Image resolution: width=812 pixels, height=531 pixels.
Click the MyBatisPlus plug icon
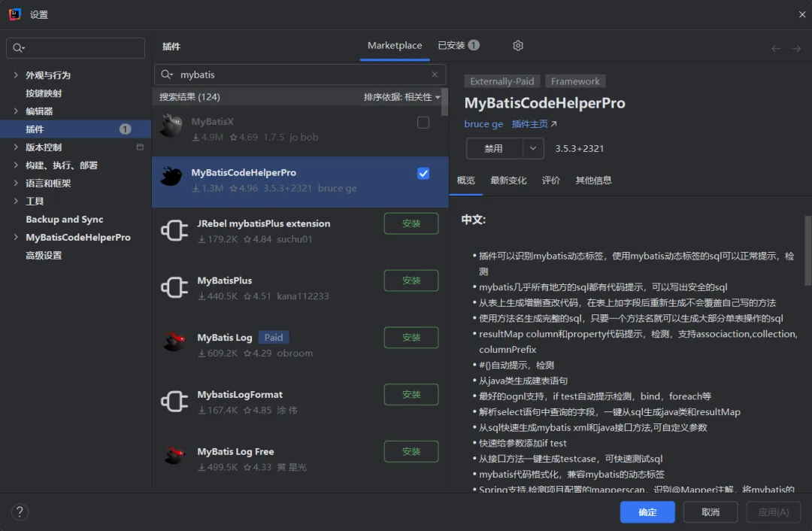coord(174,287)
